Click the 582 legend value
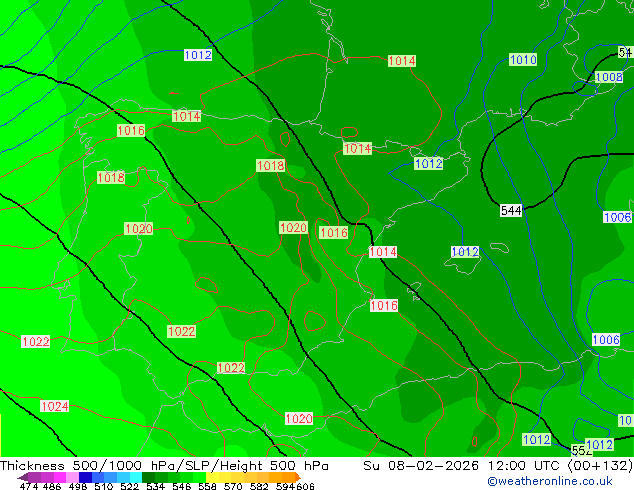 coord(259,486)
